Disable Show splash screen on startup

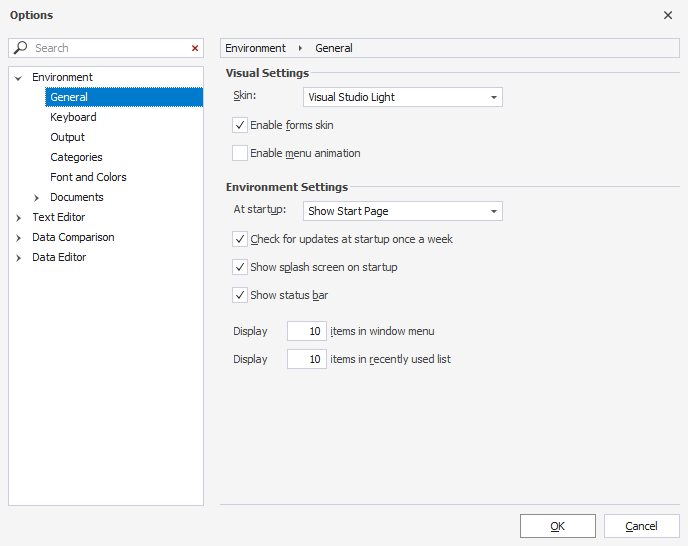coord(240,267)
